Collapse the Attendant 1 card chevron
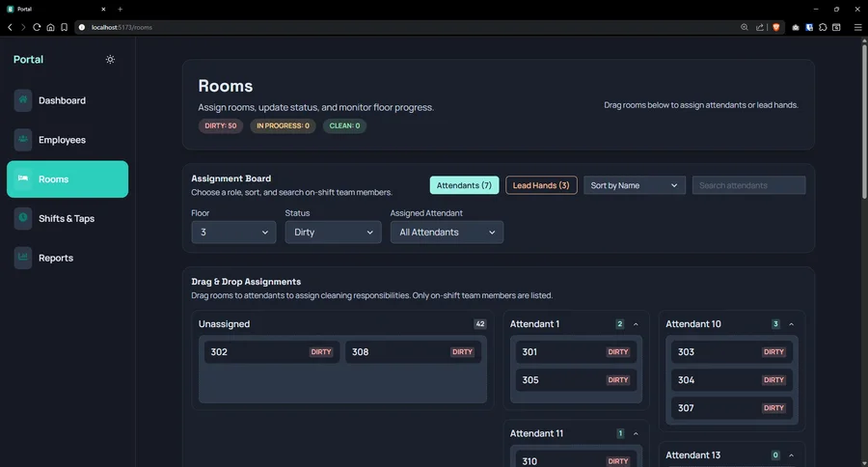The image size is (868, 467). click(x=636, y=324)
